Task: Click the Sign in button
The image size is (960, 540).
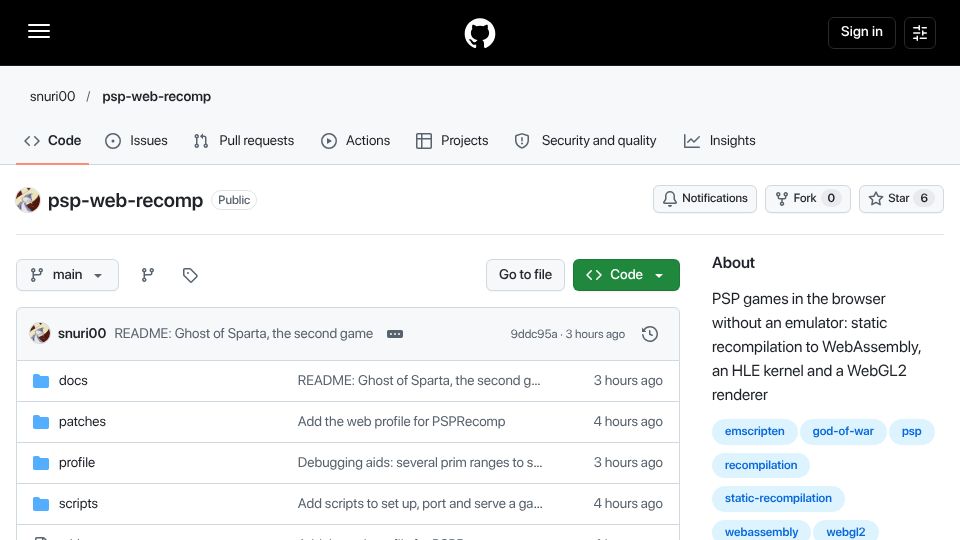Action: [x=861, y=32]
